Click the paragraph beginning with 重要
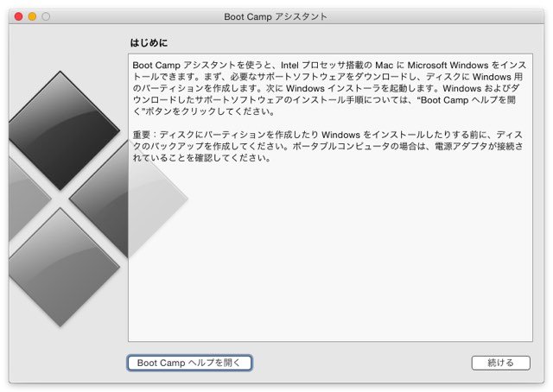553x392 pixels. pyautogui.click(x=328, y=146)
